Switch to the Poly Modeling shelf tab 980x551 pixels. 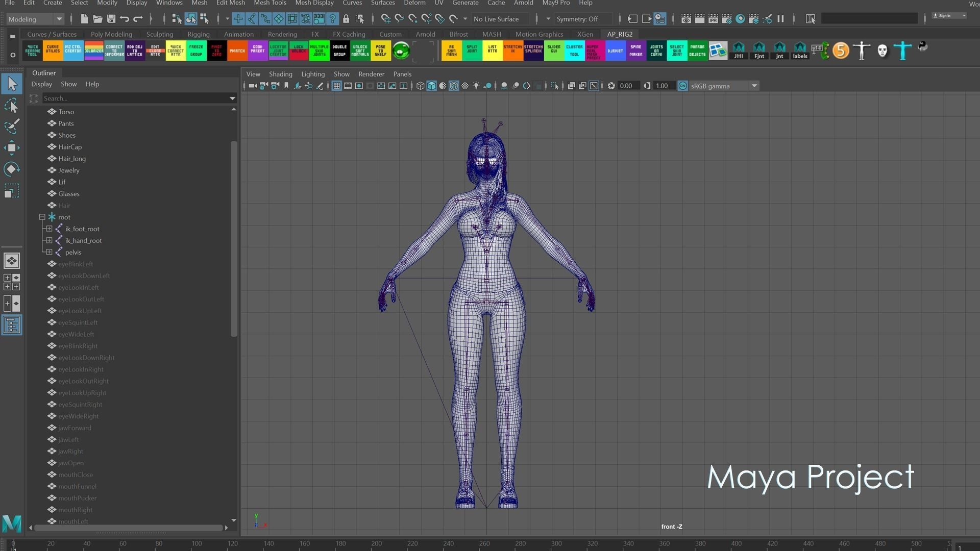tap(111, 34)
